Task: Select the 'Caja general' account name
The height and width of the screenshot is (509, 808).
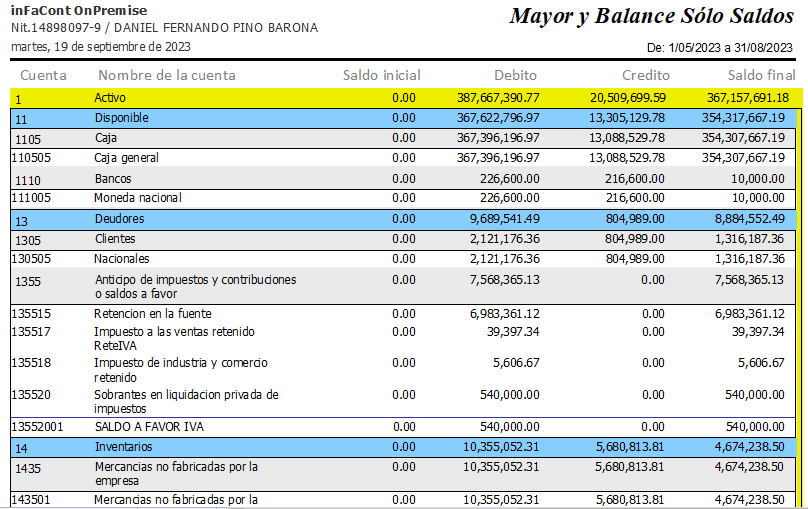Action: [126, 158]
